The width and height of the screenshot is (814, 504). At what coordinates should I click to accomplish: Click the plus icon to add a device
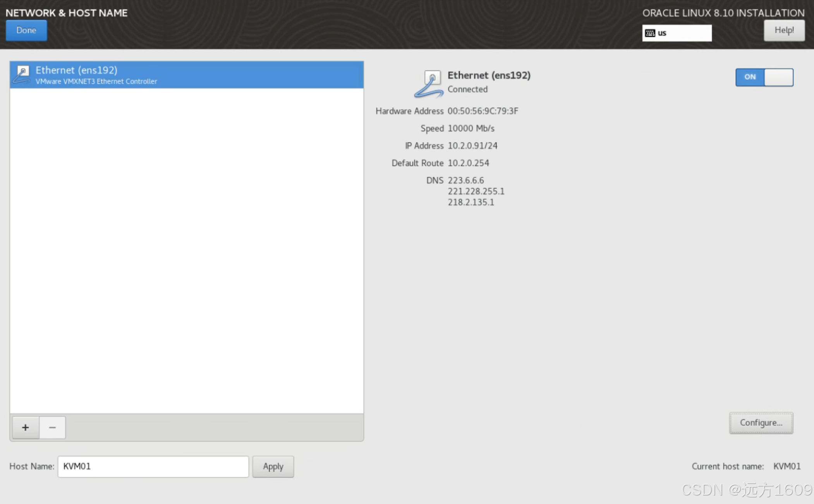click(x=26, y=428)
